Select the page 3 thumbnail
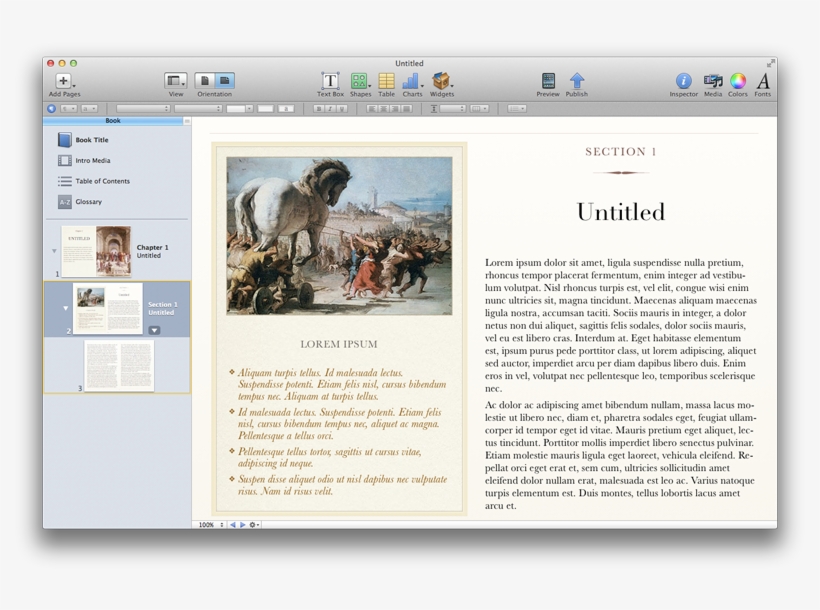This screenshot has height=610, width=820. click(118, 365)
